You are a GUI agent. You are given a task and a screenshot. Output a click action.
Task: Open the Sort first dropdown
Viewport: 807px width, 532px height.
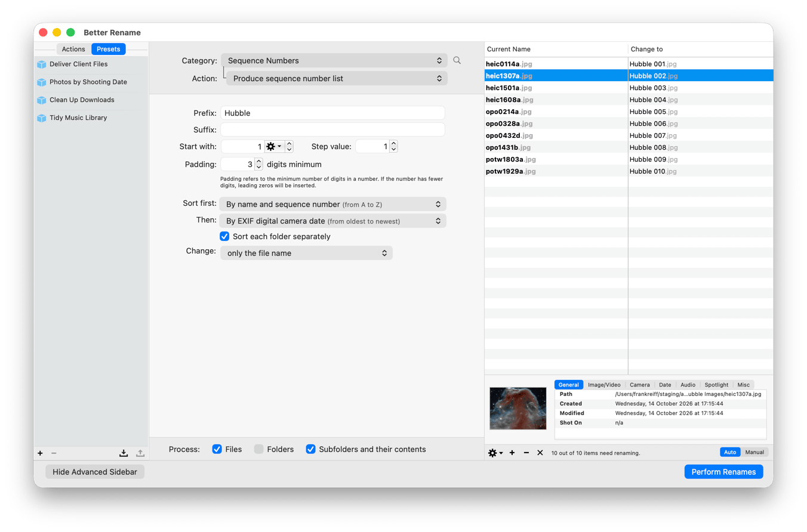pos(333,204)
